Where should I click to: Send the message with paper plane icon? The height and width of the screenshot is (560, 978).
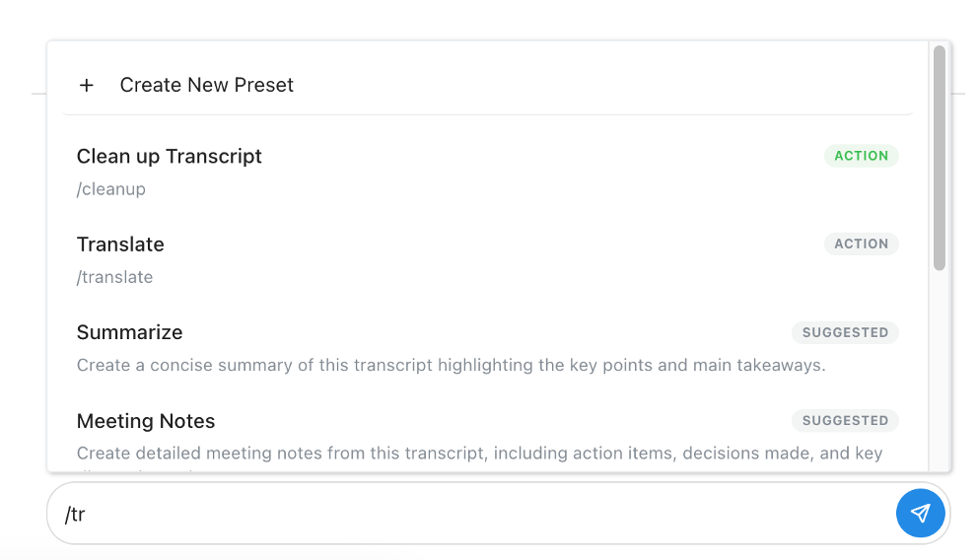tap(920, 513)
